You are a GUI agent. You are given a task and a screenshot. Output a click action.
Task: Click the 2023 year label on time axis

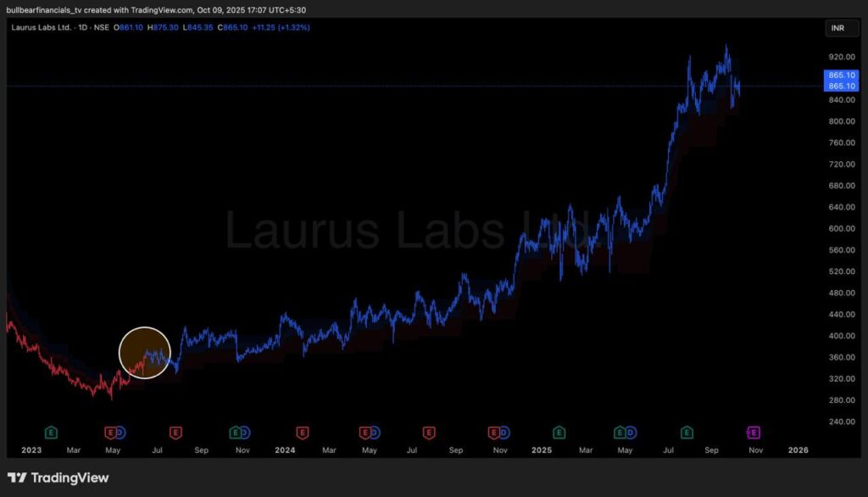click(x=31, y=450)
